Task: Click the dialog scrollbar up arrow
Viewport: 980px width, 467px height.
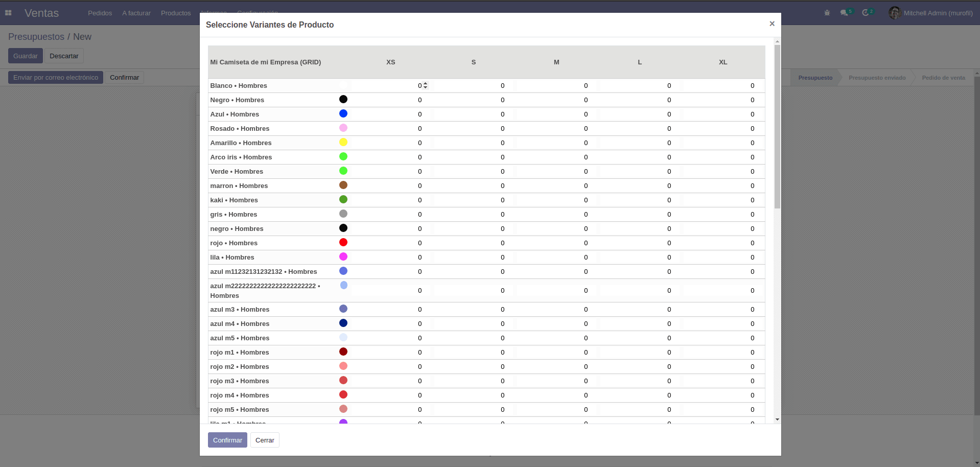Action: pyautogui.click(x=777, y=41)
